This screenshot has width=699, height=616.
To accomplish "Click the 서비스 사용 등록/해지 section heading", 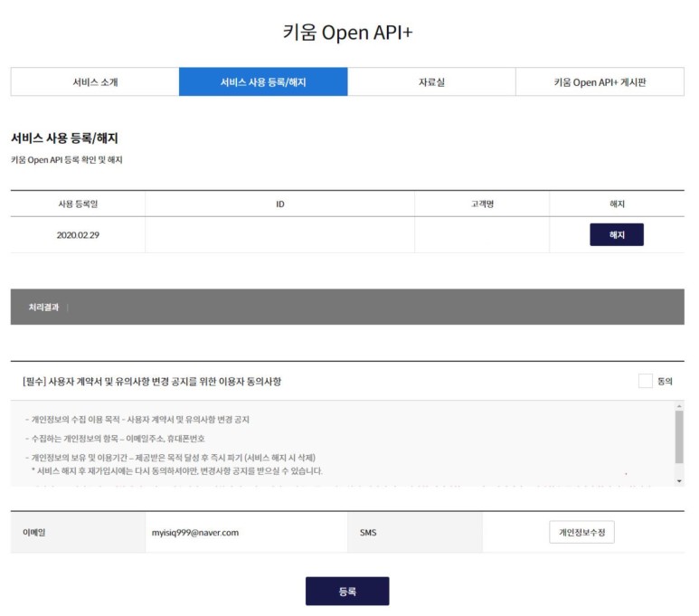I will pos(64,137).
